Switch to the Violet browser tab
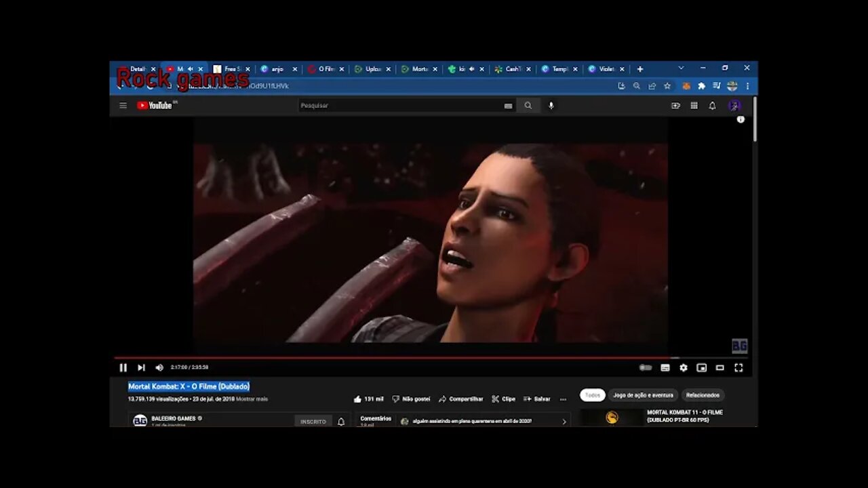Image resolution: width=868 pixels, height=488 pixels. point(606,69)
